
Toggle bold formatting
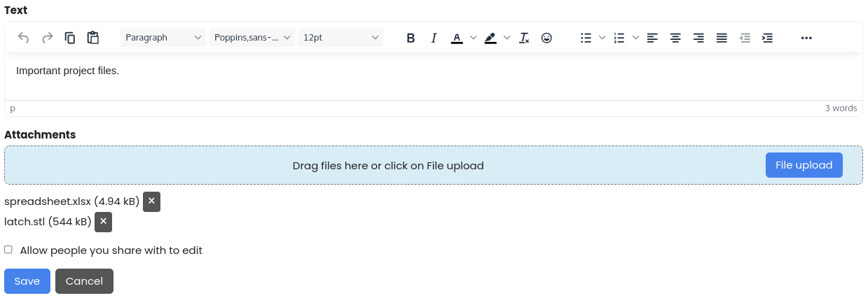point(411,38)
